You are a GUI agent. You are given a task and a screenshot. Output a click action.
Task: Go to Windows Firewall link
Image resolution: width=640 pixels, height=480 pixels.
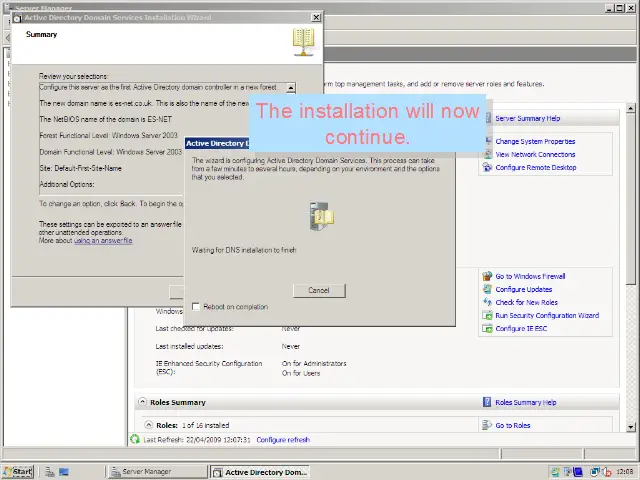coord(530,276)
